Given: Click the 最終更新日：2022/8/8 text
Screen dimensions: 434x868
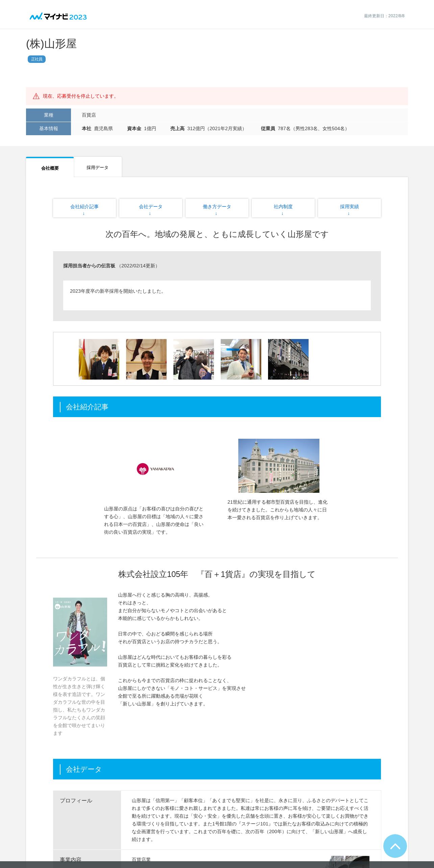Looking at the screenshot, I should 384,16.
